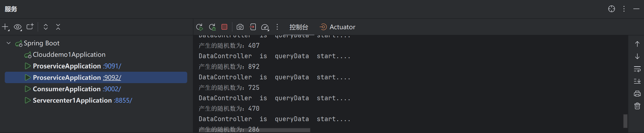Select Clouddemo1Application in the tree

tap(69, 55)
